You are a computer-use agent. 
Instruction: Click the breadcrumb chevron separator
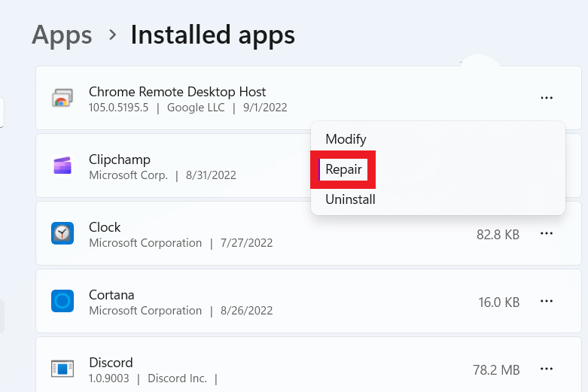(x=112, y=35)
